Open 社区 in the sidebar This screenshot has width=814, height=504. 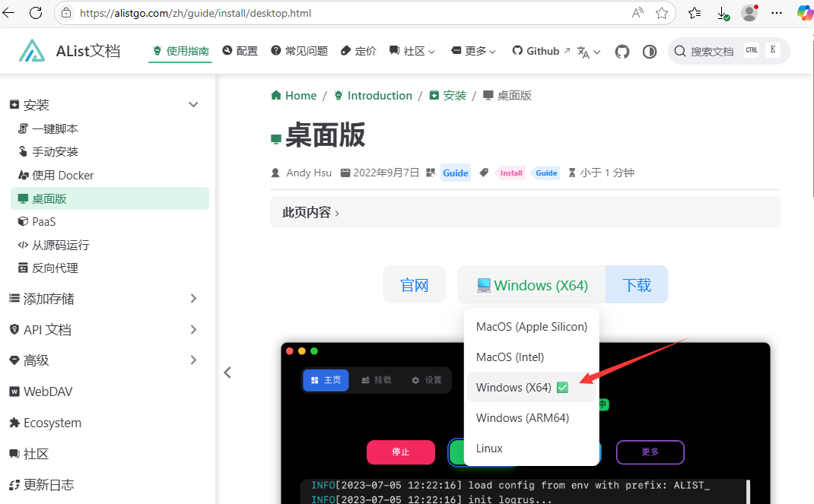[x=29, y=454]
